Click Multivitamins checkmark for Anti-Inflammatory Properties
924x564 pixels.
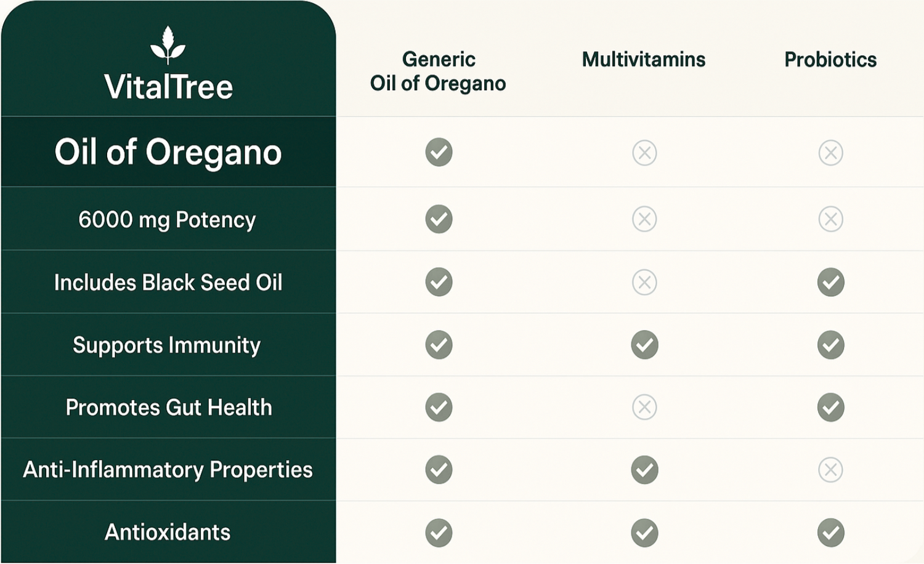point(644,470)
